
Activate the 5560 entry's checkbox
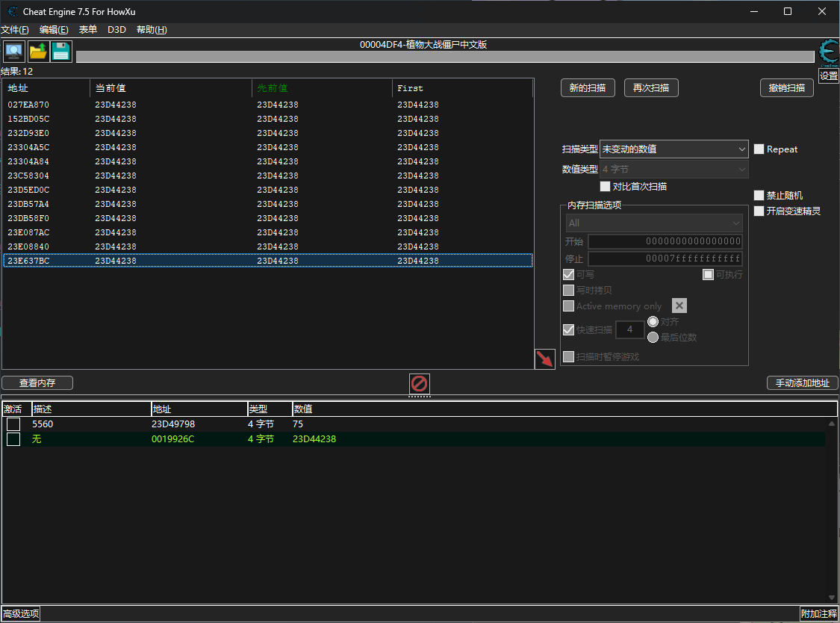[13, 424]
